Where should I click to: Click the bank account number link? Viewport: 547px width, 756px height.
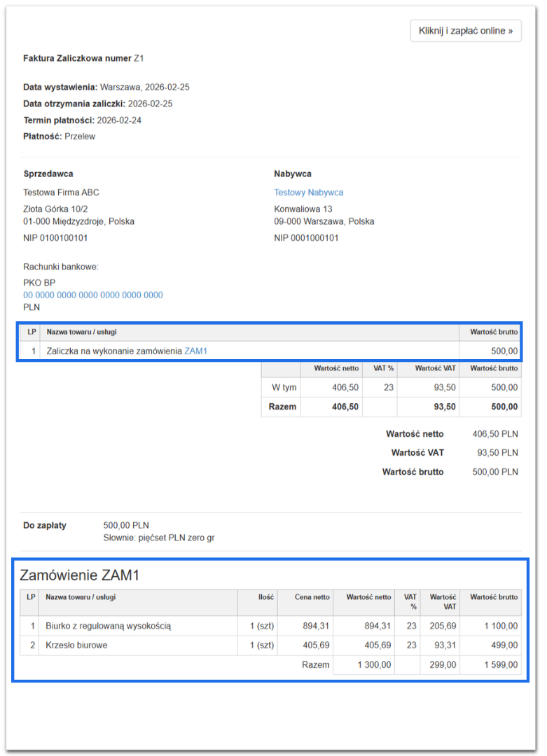coord(93,295)
